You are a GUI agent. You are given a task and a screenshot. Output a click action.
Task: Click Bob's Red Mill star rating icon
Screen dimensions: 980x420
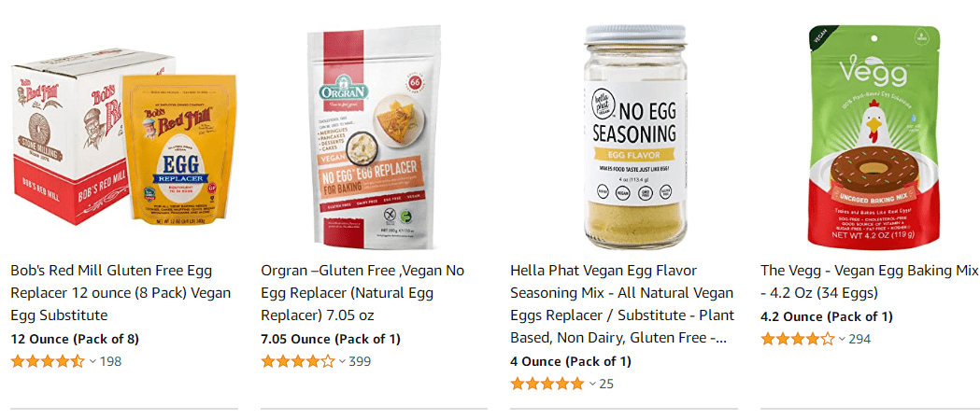(48, 361)
